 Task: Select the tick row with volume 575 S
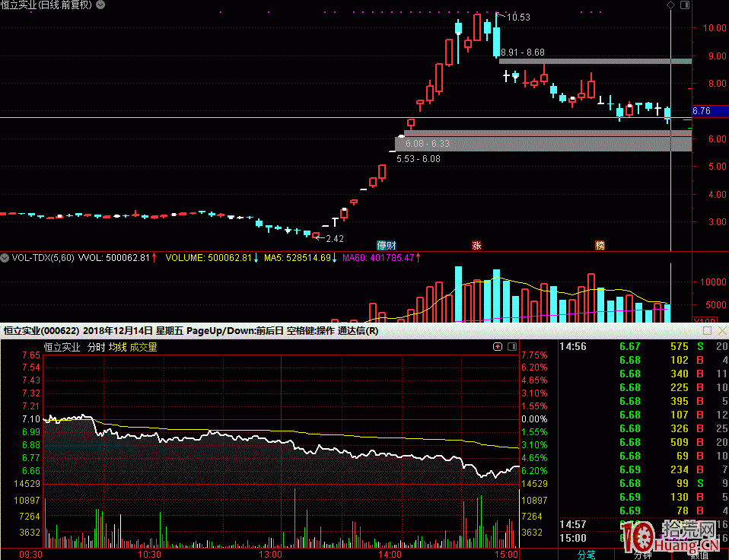[x=644, y=346]
